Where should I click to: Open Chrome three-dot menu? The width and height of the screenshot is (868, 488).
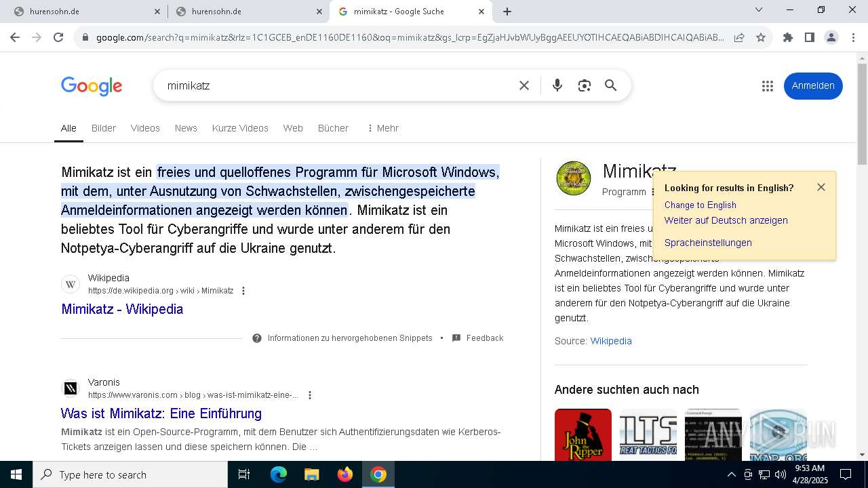click(x=853, y=37)
